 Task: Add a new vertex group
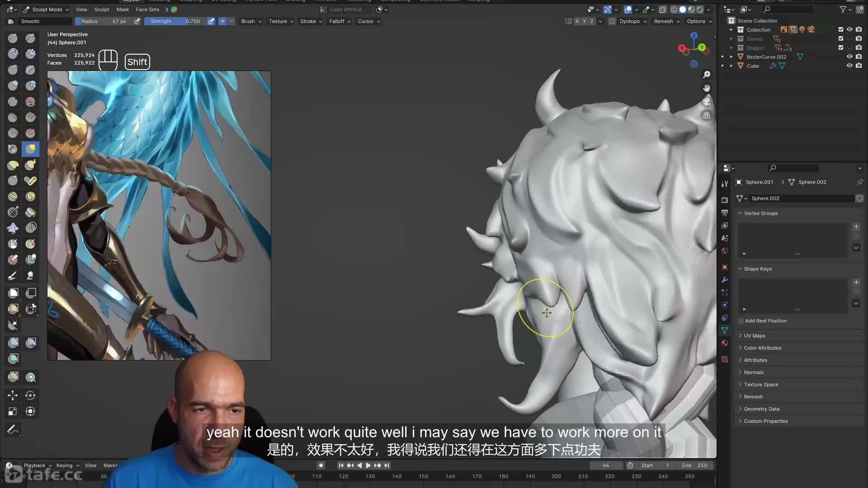pos(856,227)
